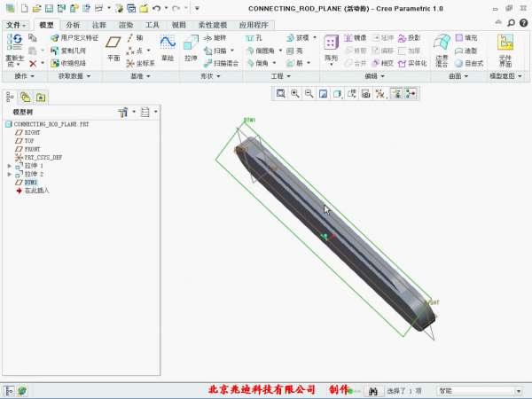
Task: Switch to the 注释 (Annotate) tab
Action: tap(99, 25)
